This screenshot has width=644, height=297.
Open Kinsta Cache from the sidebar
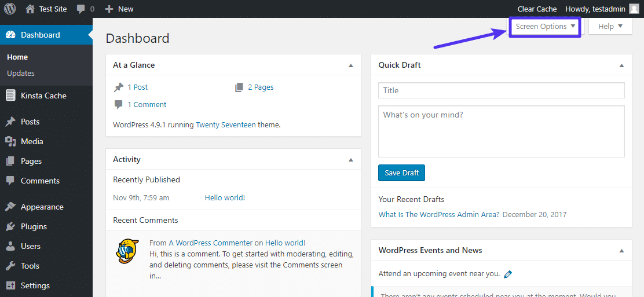(x=43, y=96)
